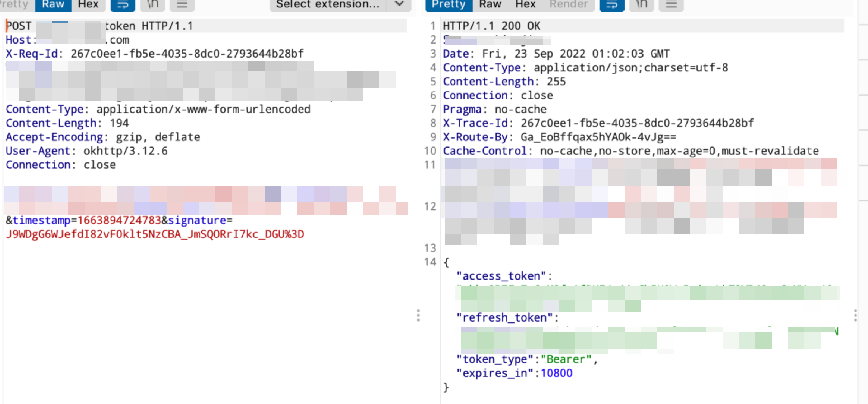Screen dimensions: 868x404
Task: Click the right-edge response panel handle dots
Action: click(x=856, y=315)
